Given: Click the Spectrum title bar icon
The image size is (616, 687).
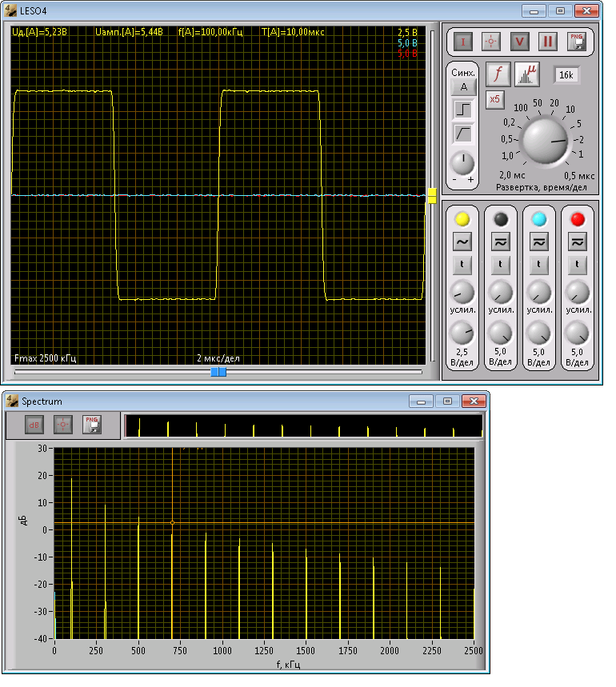Looking at the screenshot, I should (12, 401).
